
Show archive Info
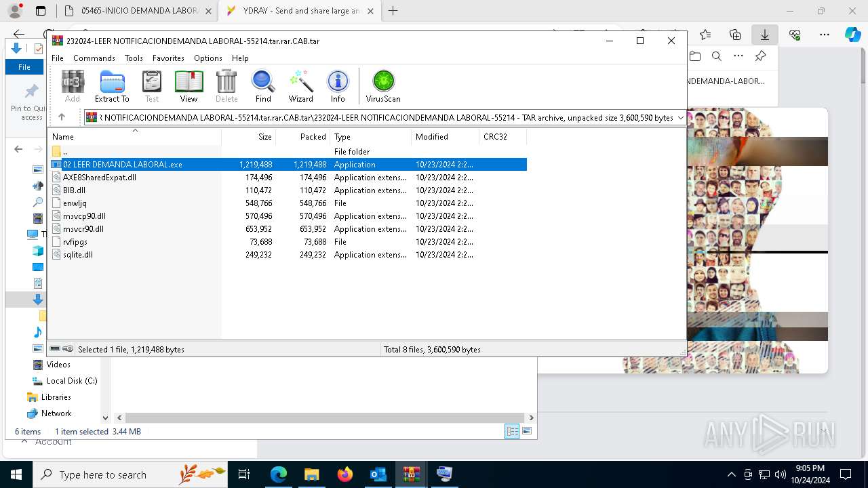338,86
